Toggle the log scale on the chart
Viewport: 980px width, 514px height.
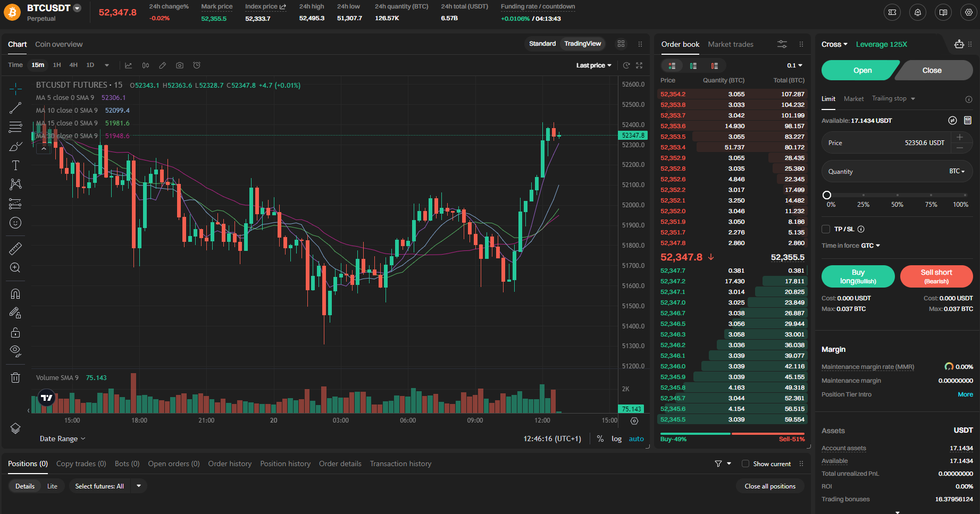(x=616, y=439)
